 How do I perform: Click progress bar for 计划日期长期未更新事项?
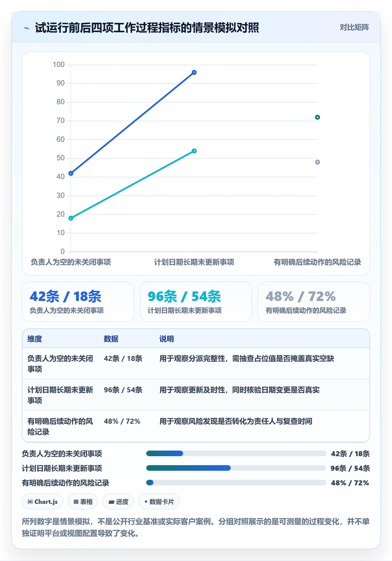236,468
